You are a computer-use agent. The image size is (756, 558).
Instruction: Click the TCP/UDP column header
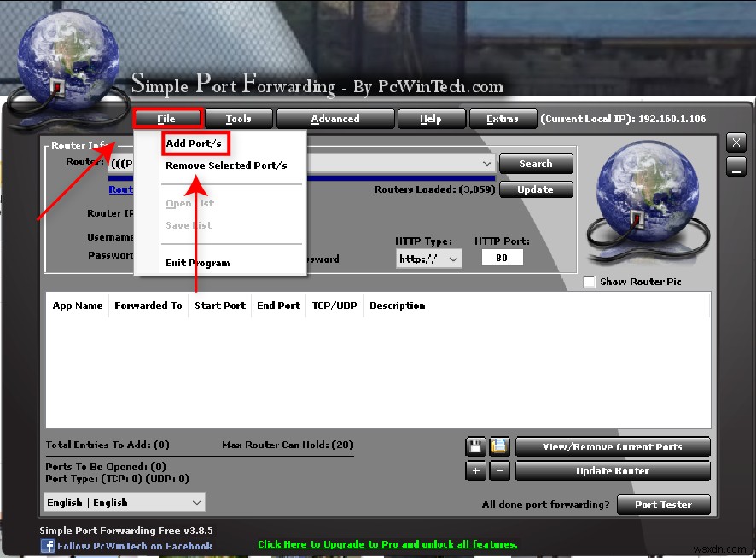pos(334,305)
